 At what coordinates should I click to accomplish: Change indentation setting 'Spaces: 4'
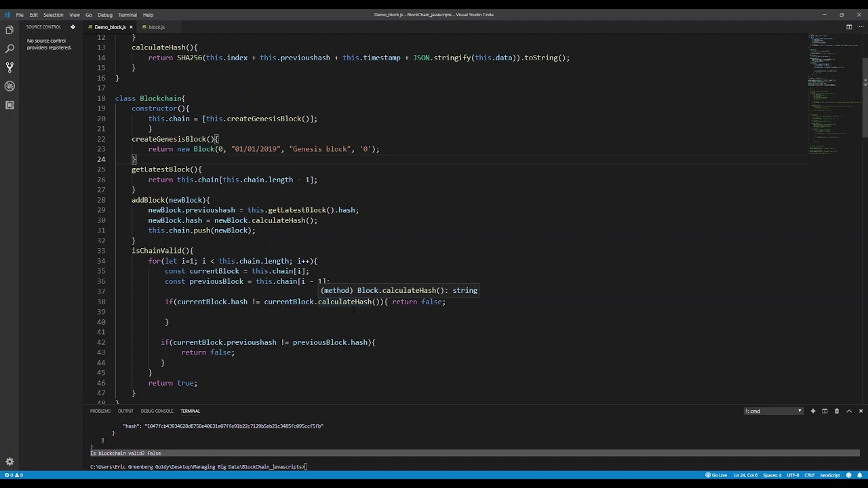pyautogui.click(x=772, y=475)
